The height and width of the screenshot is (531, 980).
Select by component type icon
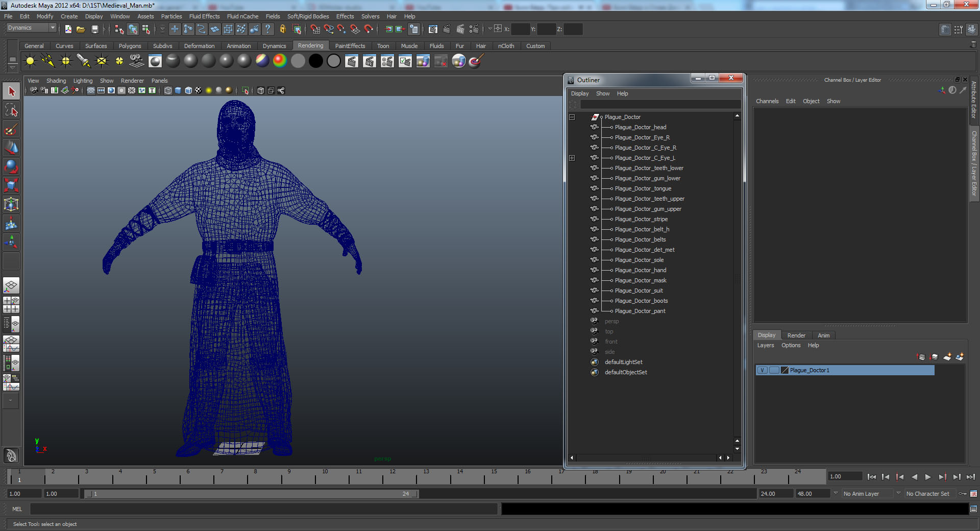pyautogui.click(x=146, y=29)
